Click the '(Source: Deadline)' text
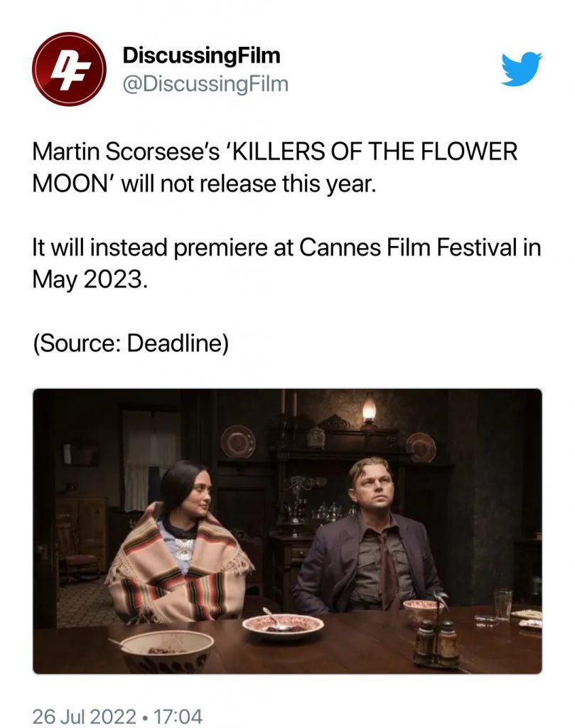Viewport: 575px width, 728px height. coord(131,343)
